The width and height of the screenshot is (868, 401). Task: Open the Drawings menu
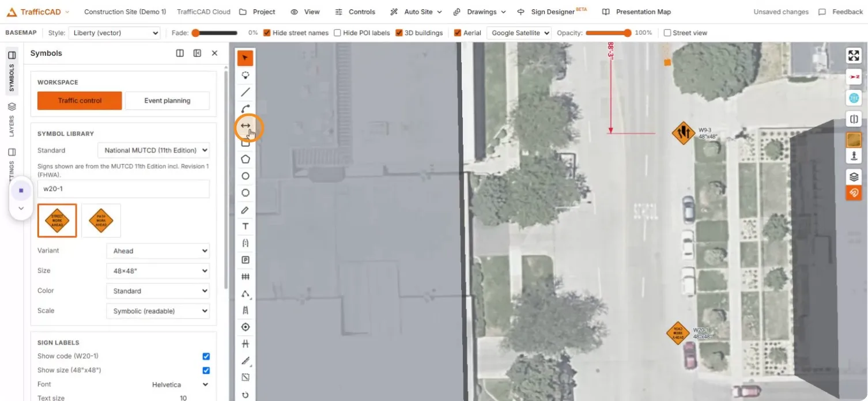click(480, 12)
